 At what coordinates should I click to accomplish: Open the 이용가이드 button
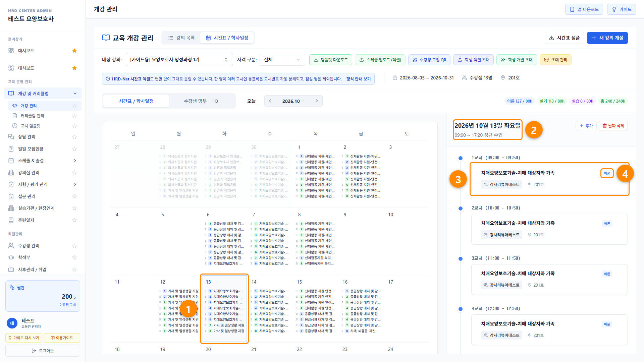click(62, 338)
